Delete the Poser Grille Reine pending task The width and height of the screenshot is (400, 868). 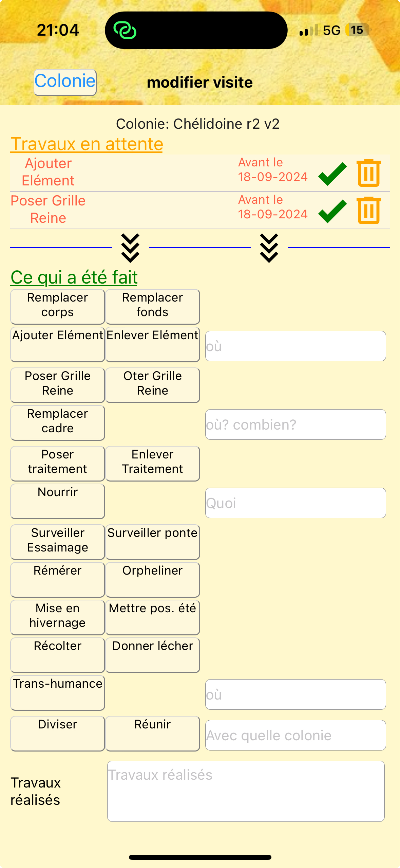[x=369, y=211]
